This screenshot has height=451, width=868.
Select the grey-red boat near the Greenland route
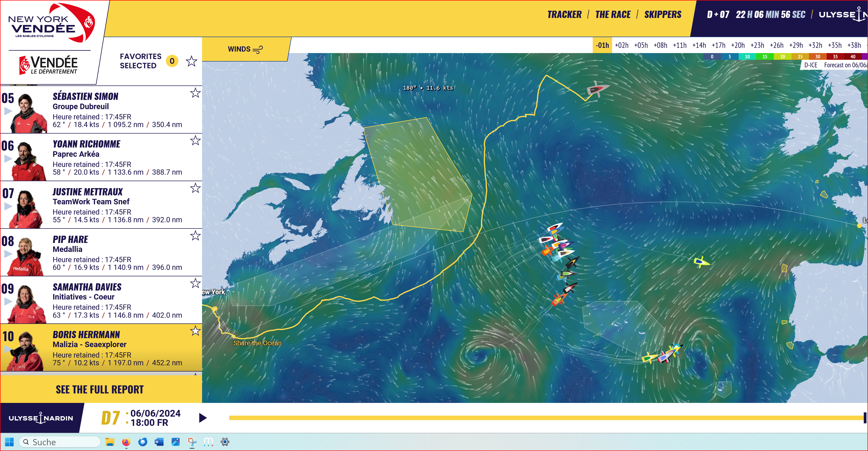(597, 89)
